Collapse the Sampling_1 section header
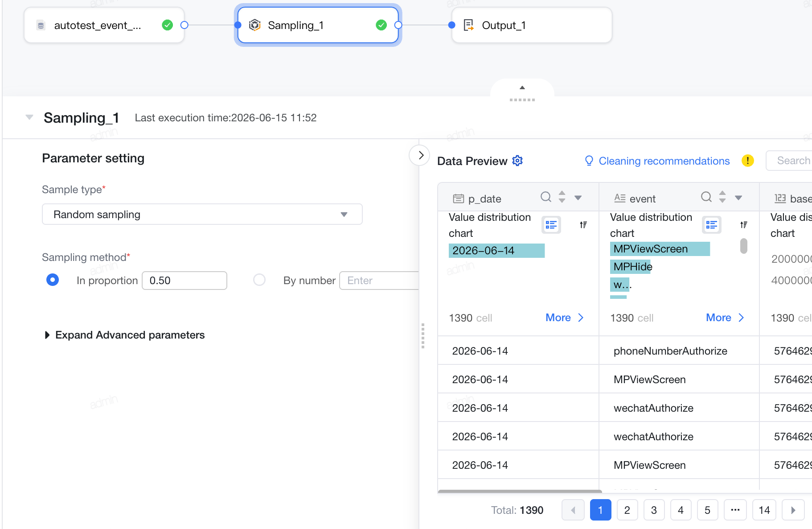 [x=29, y=117]
